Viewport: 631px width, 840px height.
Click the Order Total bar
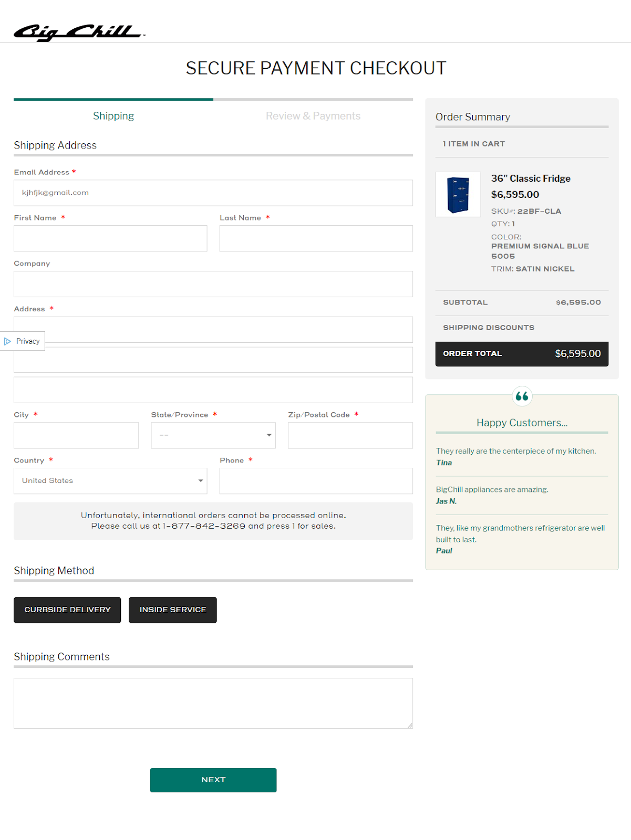tap(522, 354)
